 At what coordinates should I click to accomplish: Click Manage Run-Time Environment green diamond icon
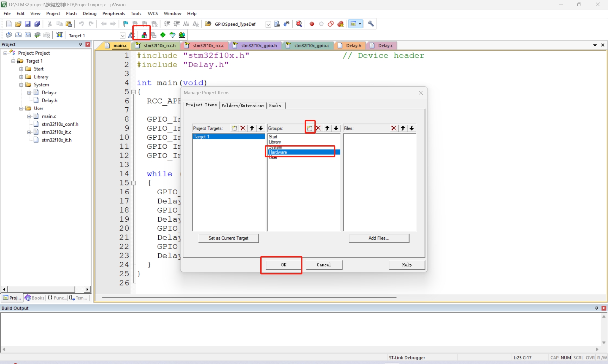tap(163, 35)
